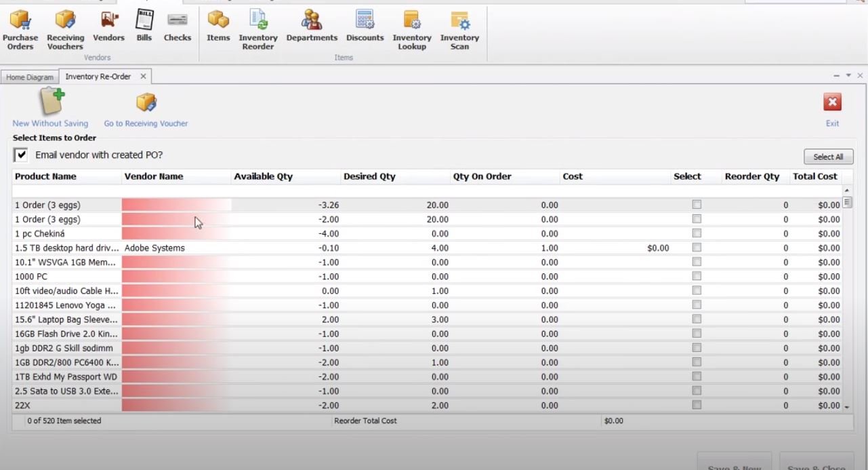Open the Bills ribbon icon
Screen dimensions: 868x470
click(144, 26)
